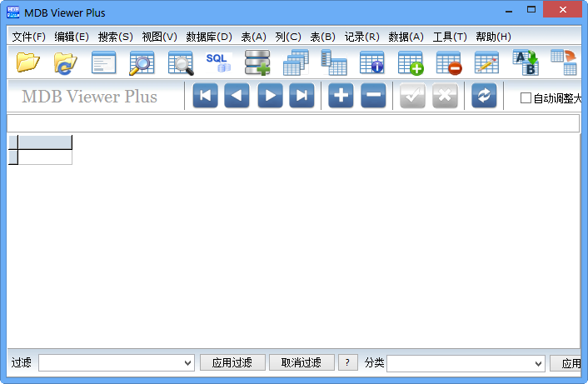Click the database icon with the green plus
Screen dimensions: 588x384
tap(257, 62)
